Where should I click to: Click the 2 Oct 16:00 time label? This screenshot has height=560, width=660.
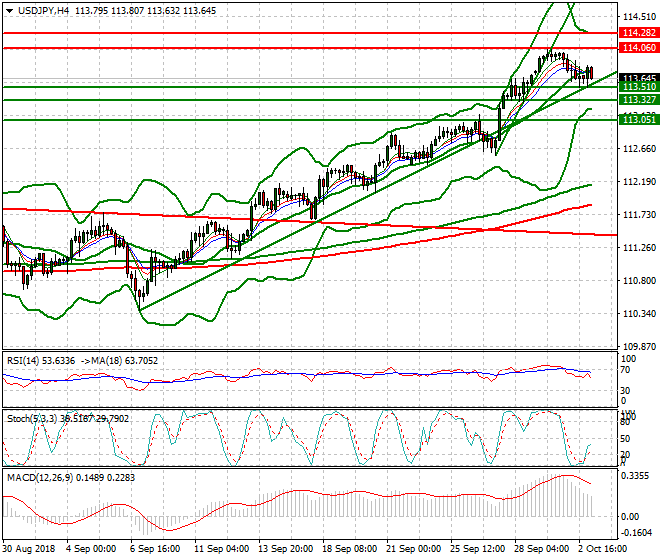(x=603, y=549)
